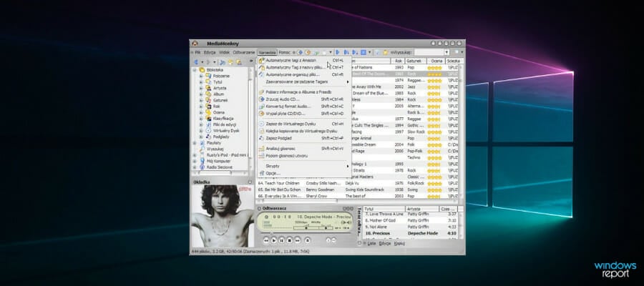Click the player Play button
Image resolution: width=644 pixels, height=286 pixels.
(273, 240)
